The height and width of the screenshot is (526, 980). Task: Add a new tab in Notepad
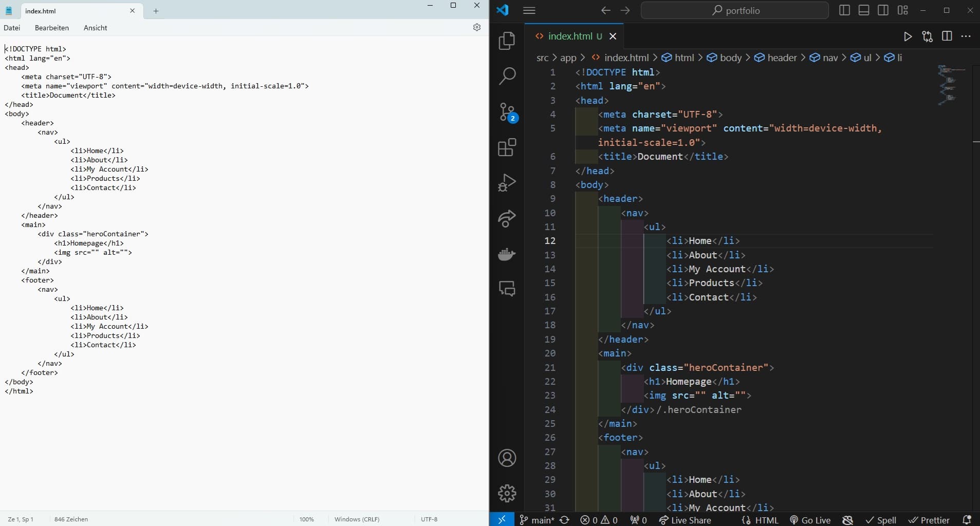point(156,11)
